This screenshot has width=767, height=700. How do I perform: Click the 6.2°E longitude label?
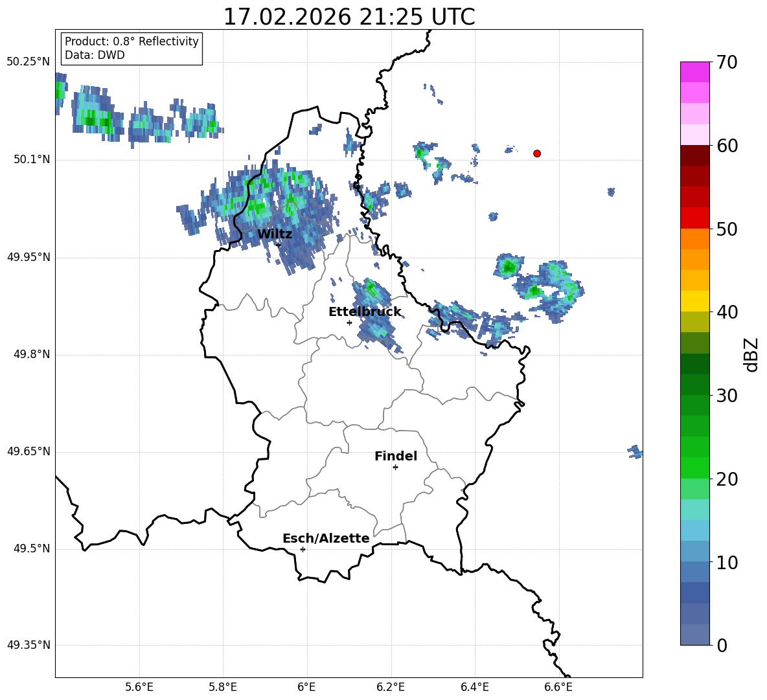pyautogui.click(x=391, y=687)
